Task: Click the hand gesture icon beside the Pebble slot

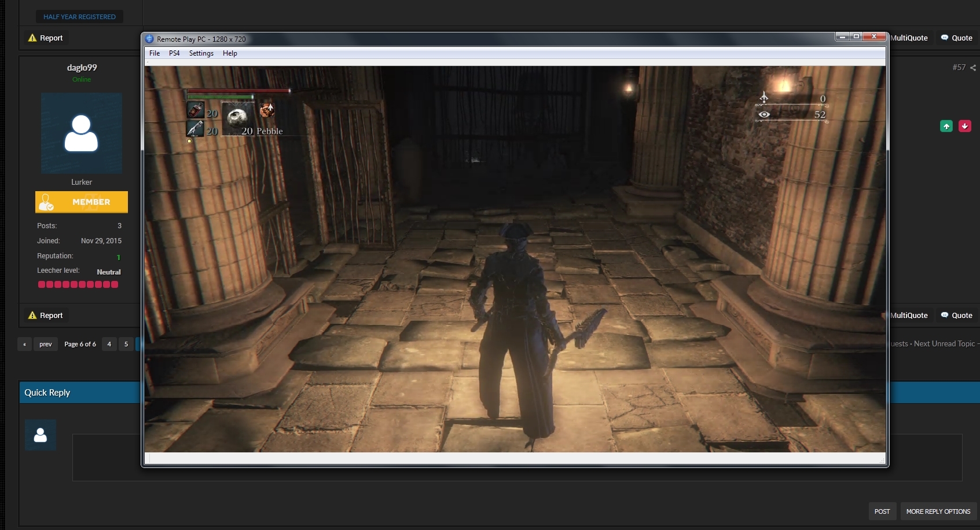Action: [267, 109]
